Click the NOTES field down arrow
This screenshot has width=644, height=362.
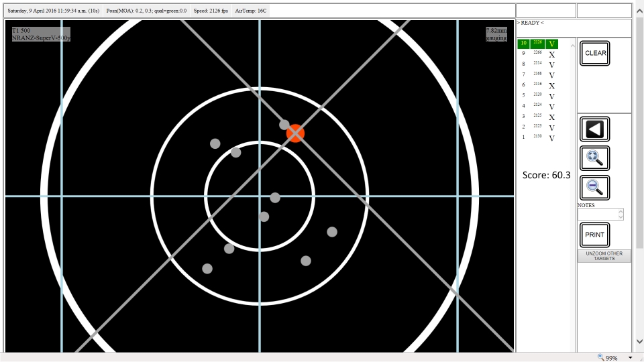621,217
